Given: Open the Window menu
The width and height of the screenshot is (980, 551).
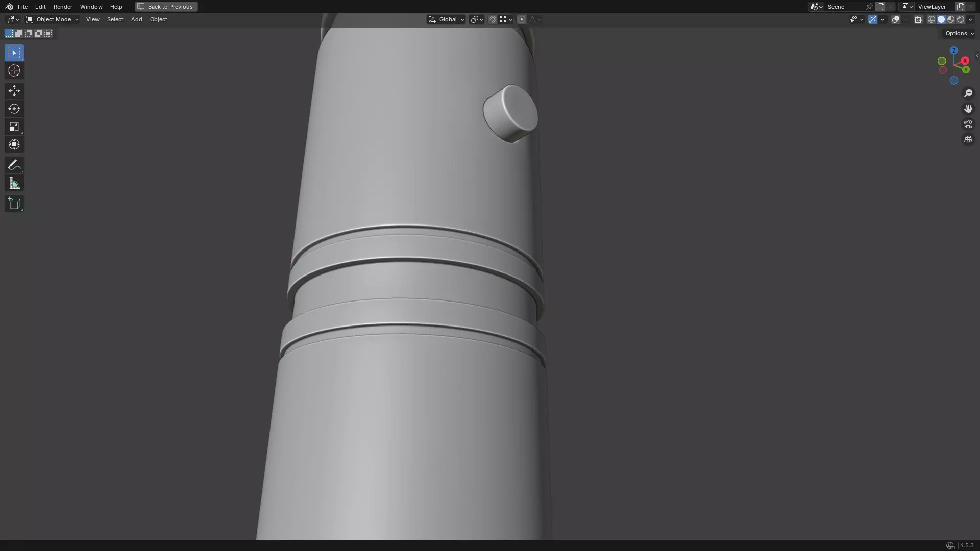Looking at the screenshot, I should (x=91, y=7).
